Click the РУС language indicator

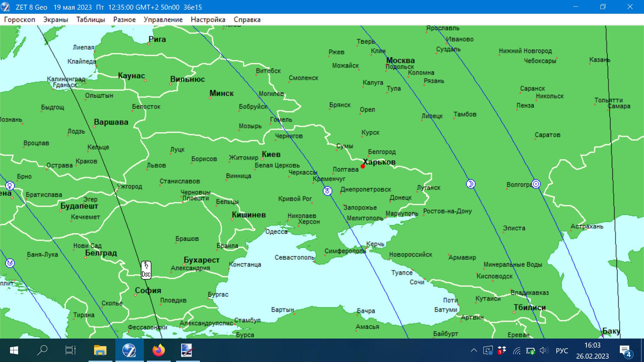[562, 351]
